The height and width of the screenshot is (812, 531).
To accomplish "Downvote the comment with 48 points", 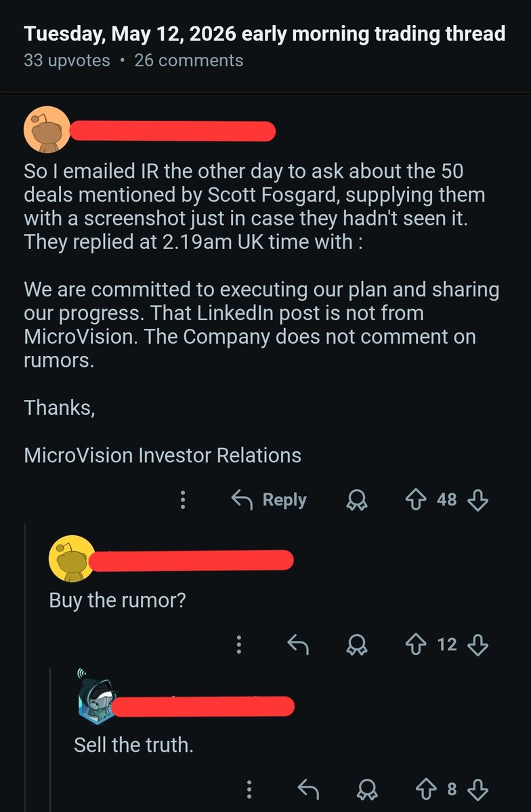I will click(477, 500).
